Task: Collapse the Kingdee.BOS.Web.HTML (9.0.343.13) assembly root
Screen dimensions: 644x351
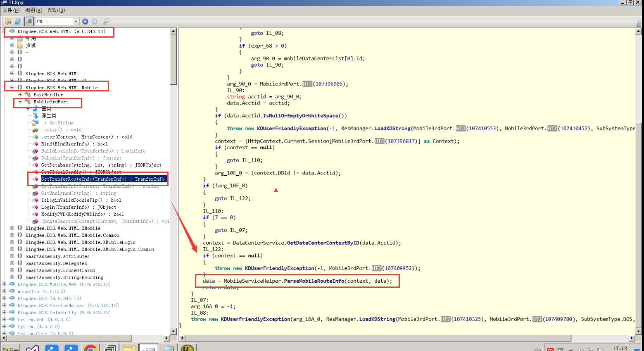Action: [4, 31]
